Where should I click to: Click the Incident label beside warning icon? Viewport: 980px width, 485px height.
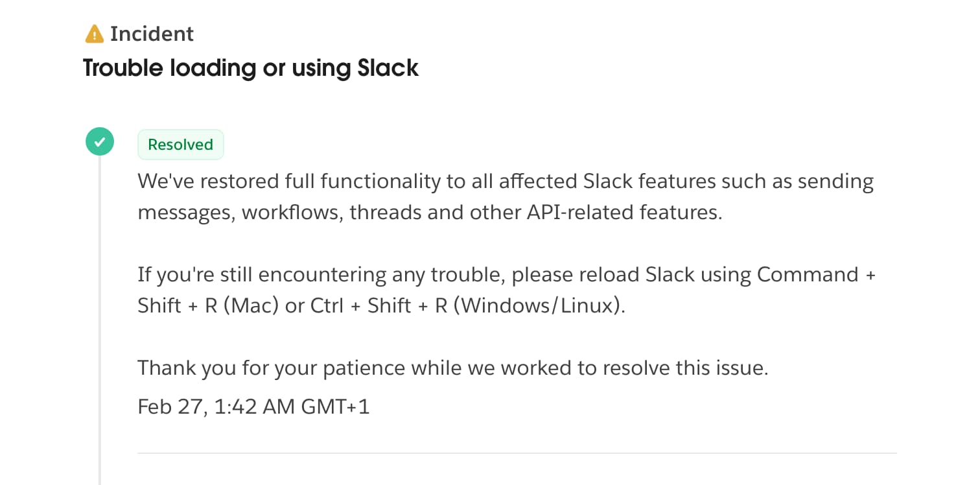tap(152, 34)
